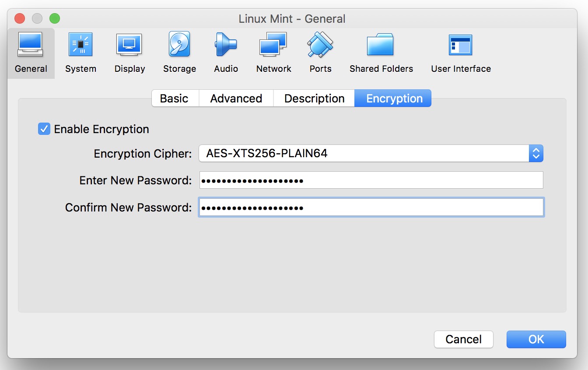
Task: Open the Storage hard disk icon
Action: point(179,45)
